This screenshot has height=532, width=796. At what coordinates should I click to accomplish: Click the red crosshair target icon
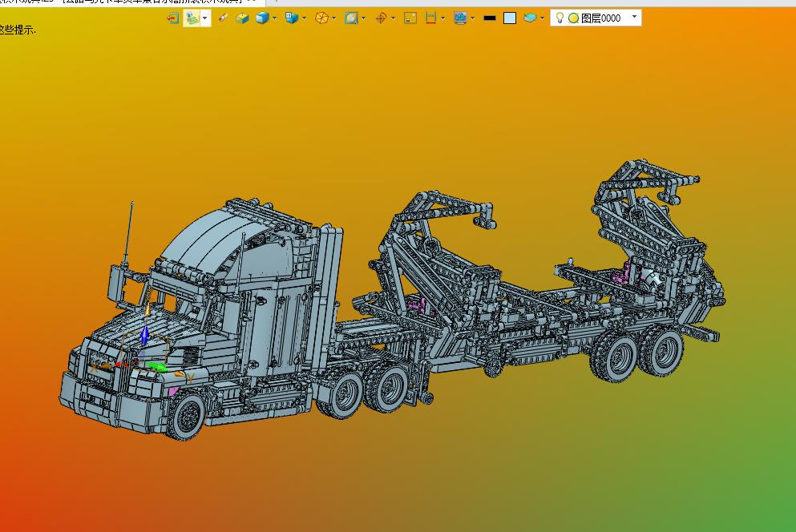tap(381, 18)
